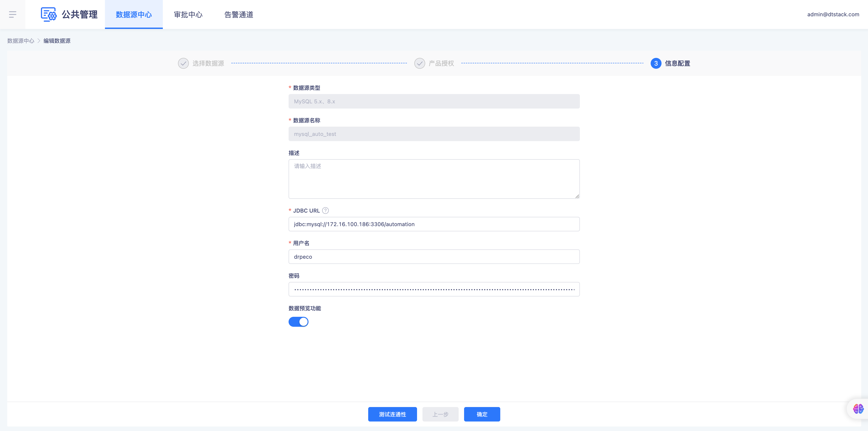
Task: Open the JDBC URL help tooltip icon
Action: [x=325, y=211]
